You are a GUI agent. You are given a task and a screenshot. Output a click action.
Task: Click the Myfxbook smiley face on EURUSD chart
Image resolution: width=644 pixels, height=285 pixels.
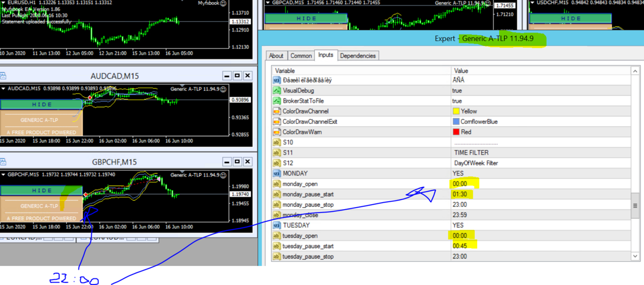click(x=223, y=3)
